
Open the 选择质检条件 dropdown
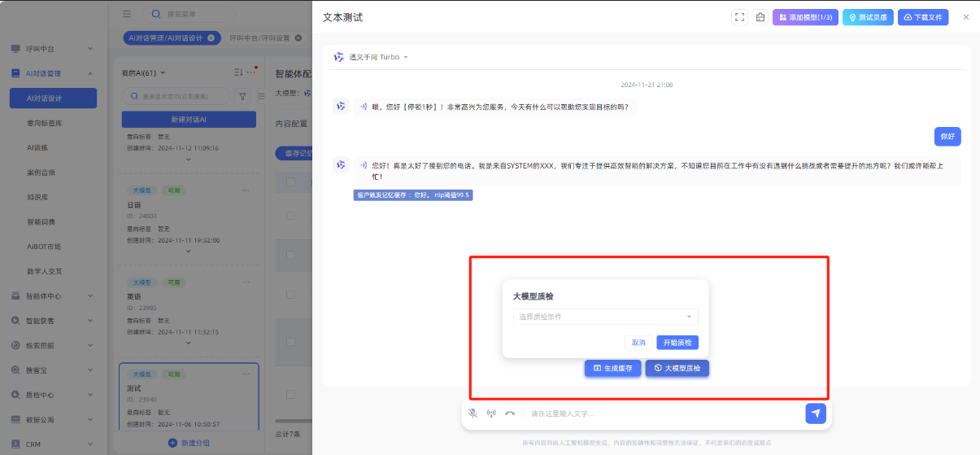tap(605, 317)
